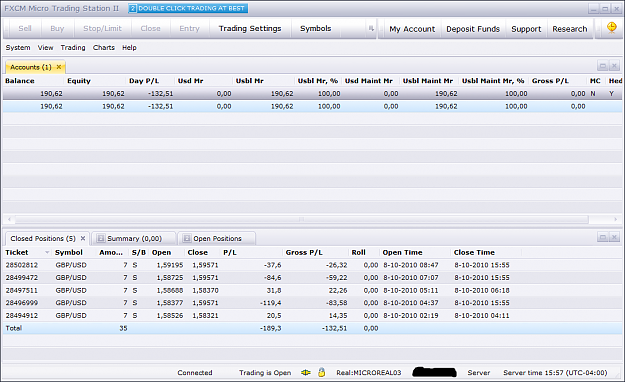
Task: Open the Help menu
Action: pyautogui.click(x=129, y=47)
